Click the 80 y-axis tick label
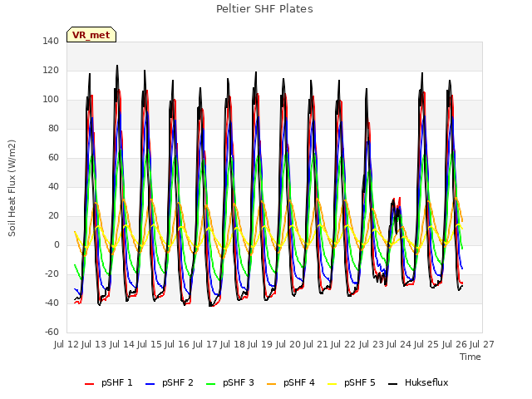532x399 pixels. coord(53,128)
